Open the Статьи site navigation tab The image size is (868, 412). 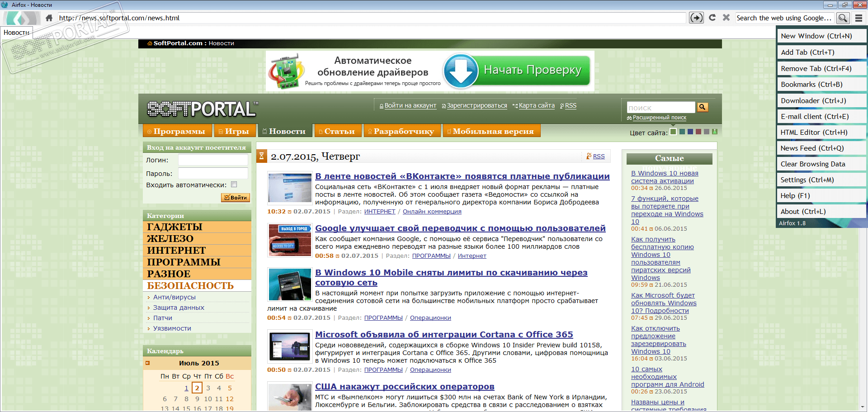point(338,131)
